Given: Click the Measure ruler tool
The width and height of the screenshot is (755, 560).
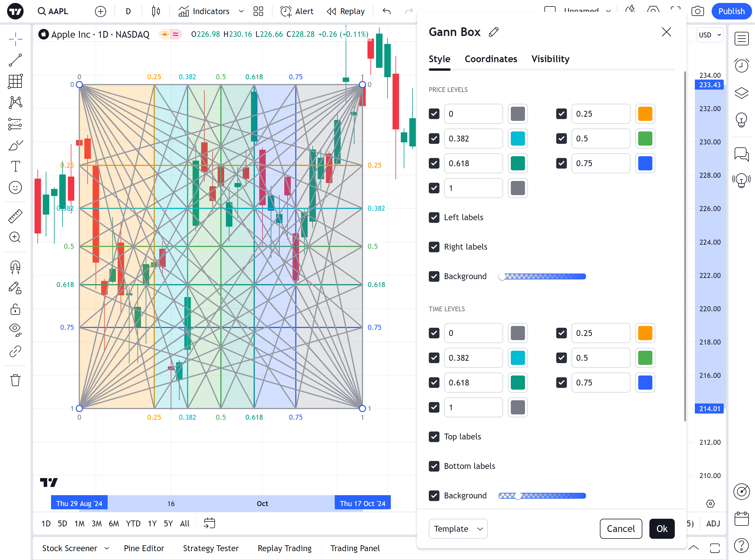Looking at the screenshot, I should (x=15, y=216).
